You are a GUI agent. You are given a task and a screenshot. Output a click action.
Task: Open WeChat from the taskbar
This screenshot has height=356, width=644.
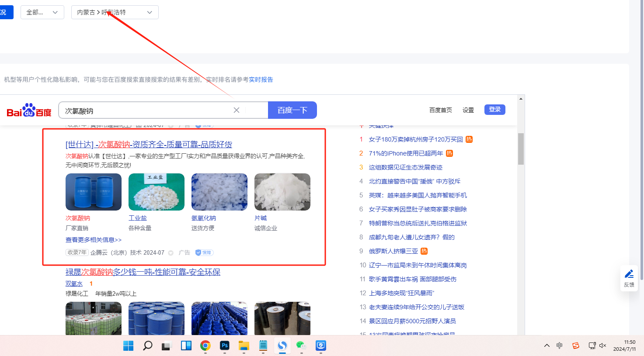coord(302,346)
